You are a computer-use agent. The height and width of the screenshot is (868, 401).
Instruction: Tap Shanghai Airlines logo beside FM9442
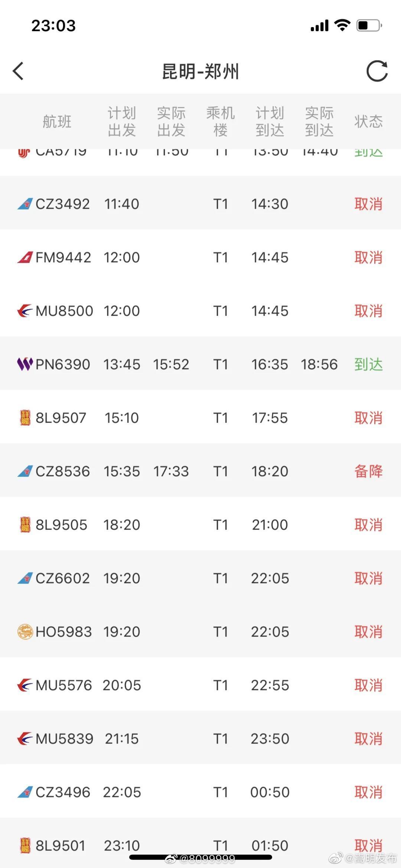(x=25, y=257)
